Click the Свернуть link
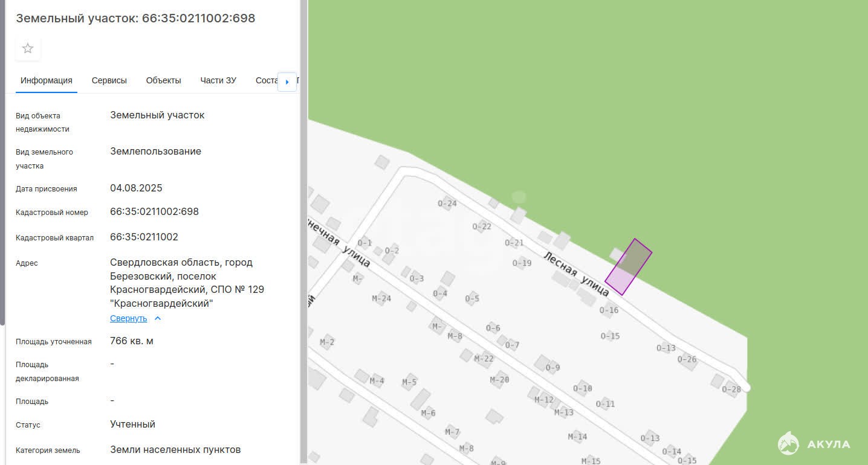Screen dimensions: 868x465 (128, 318)
